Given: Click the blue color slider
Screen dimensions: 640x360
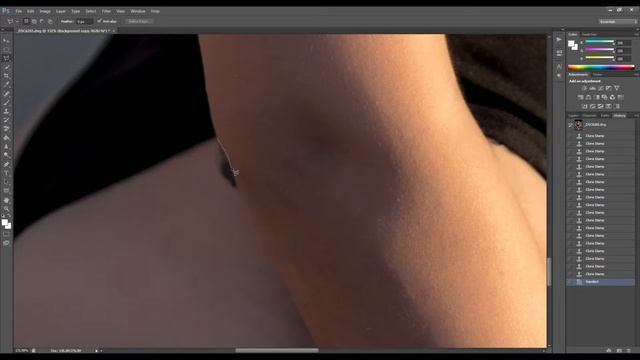Looking at the screenshot, I should click(x=600, y=58).
